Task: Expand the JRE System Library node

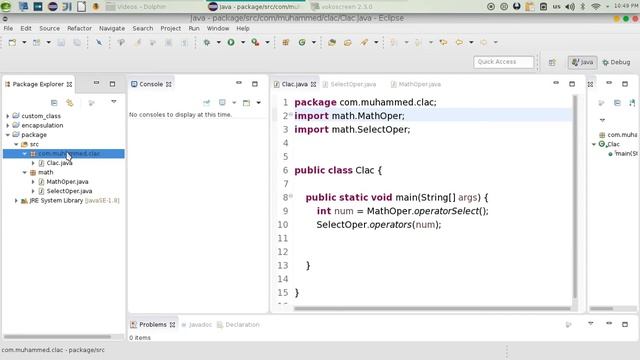Action: [x=16, y=200]
